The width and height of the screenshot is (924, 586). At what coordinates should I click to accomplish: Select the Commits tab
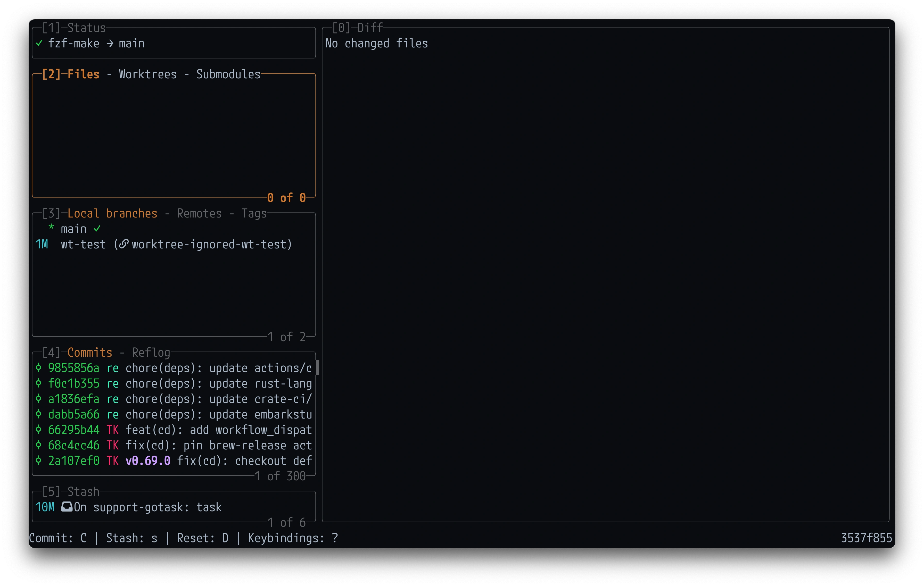point(90,353)
